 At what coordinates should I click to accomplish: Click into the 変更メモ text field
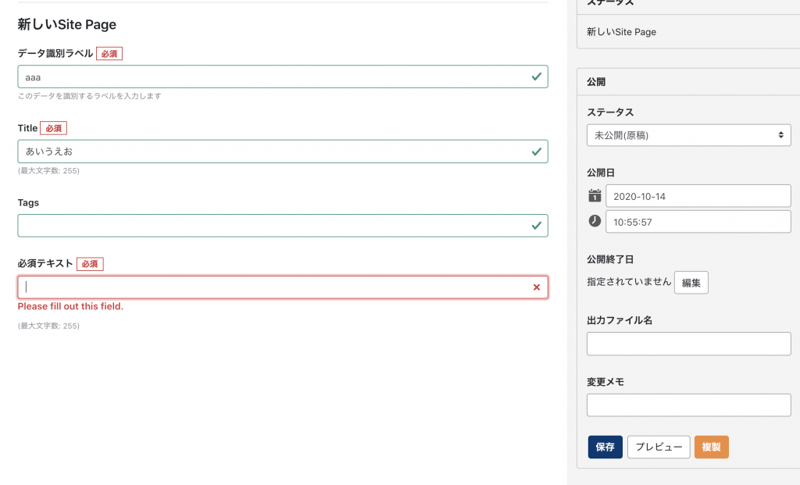[688, 405]
